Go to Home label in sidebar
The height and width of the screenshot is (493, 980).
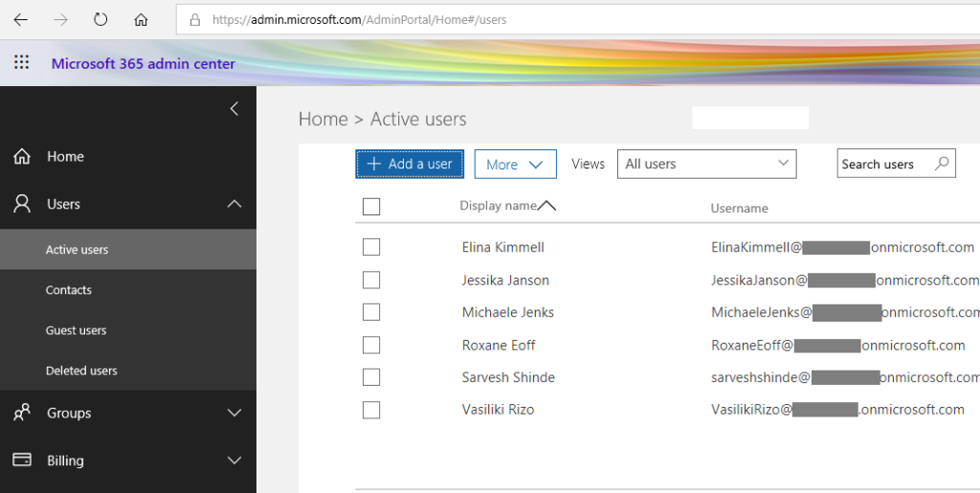65,156
